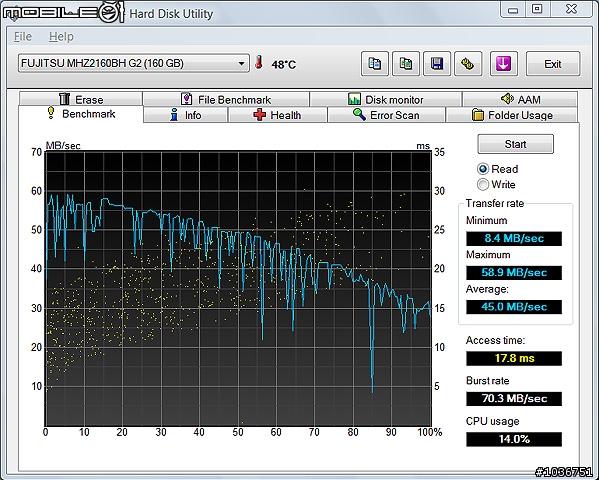Open the FUJITSU MHZ2160BH drive dropdown

tap(134, 63)
